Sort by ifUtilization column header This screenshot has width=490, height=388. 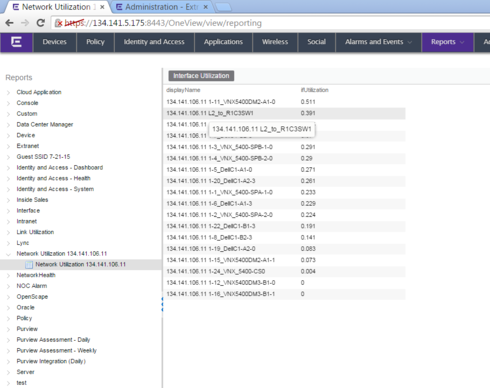[x=314, y=90]
